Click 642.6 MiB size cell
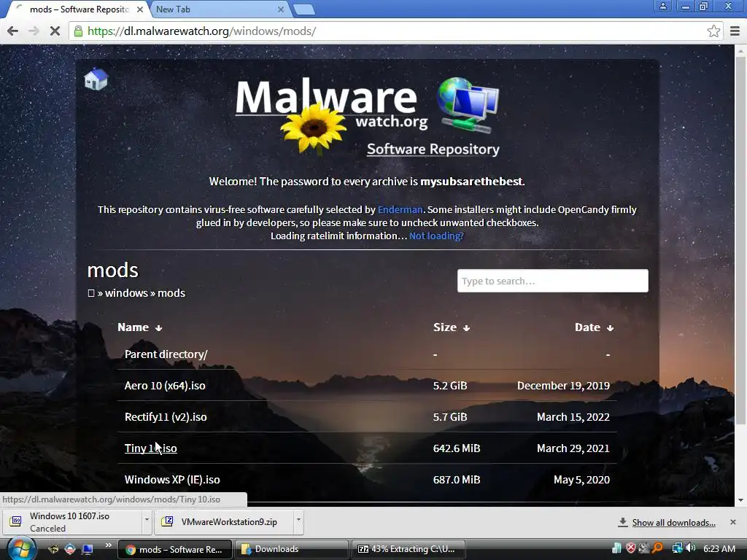The height and width of the screenshot is (560, 747). (457, 448)
